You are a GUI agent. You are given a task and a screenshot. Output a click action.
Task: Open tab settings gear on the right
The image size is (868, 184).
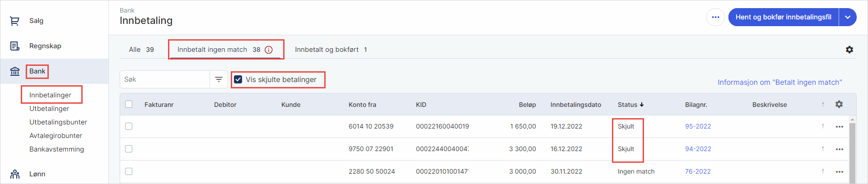849,50
